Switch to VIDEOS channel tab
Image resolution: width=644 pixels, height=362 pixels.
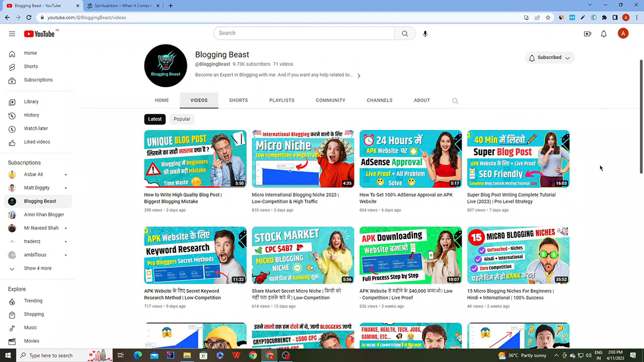pos(199,100)
